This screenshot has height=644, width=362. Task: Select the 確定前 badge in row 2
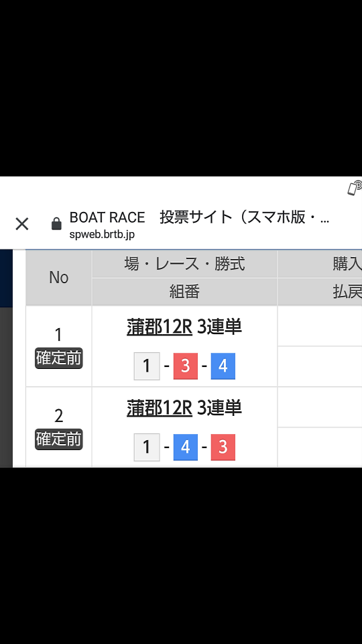pyautogui.click(x=59, y=439)
